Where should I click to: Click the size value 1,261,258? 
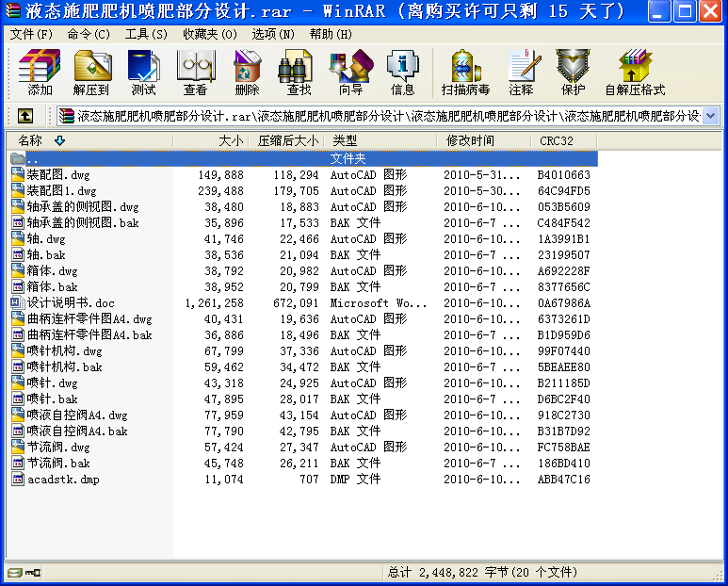coord(214,303)
